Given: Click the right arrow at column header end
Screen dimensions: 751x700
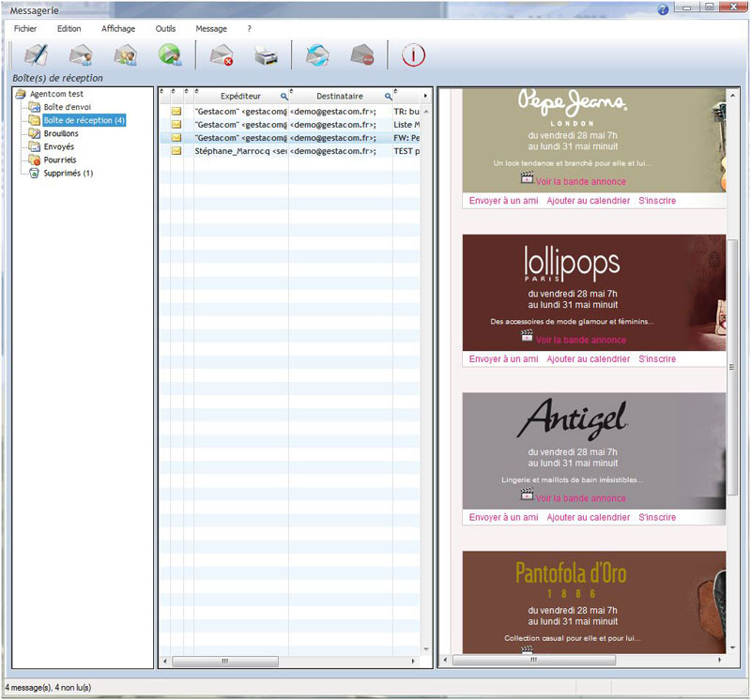Looking at the screenshot, I should [x=425, y=96].
